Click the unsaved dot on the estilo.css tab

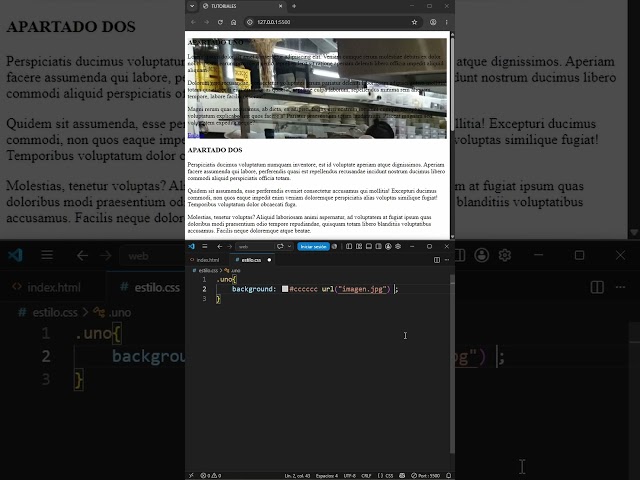[269, 260]
